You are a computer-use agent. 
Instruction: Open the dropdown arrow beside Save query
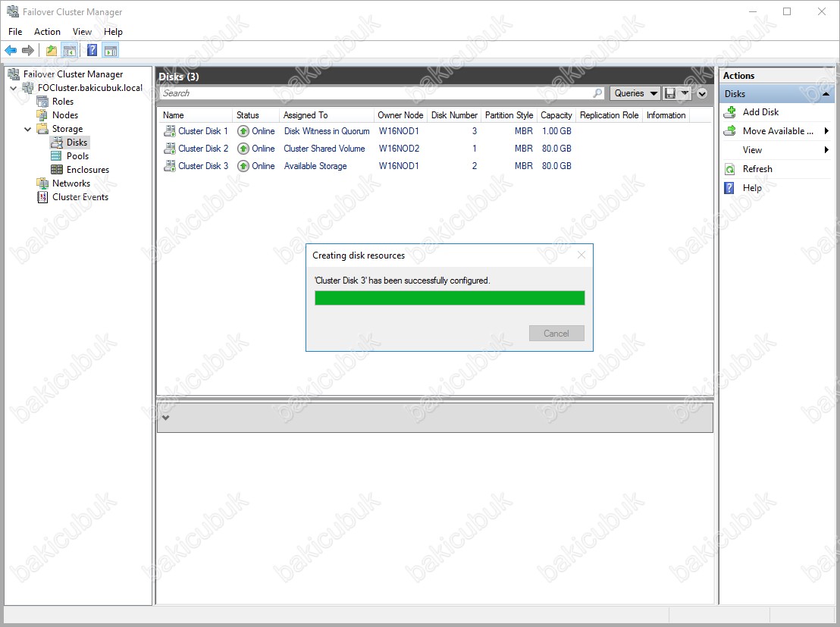pyautogui.click(x=685, y=93)
